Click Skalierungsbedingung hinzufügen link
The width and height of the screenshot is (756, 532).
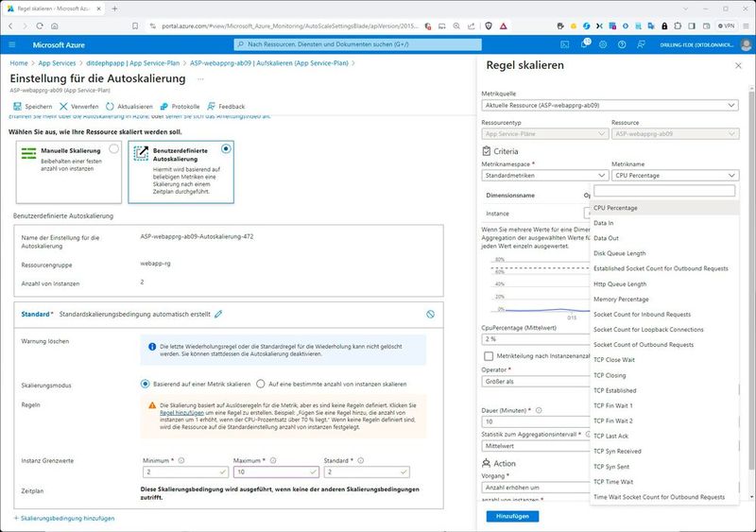pos(64,518)
